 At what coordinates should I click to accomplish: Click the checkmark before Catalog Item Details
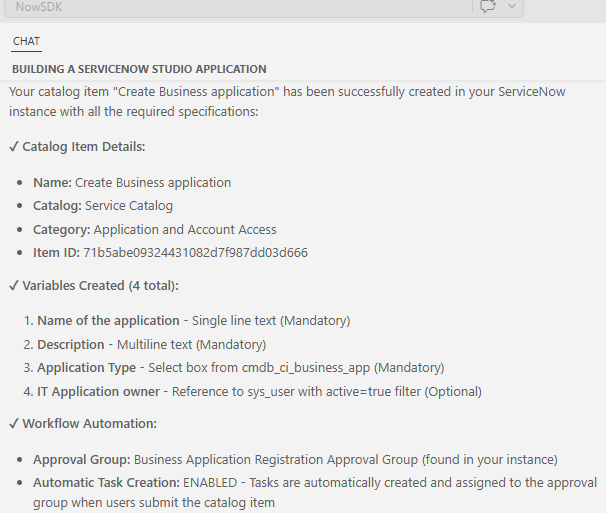click(14, 147)
